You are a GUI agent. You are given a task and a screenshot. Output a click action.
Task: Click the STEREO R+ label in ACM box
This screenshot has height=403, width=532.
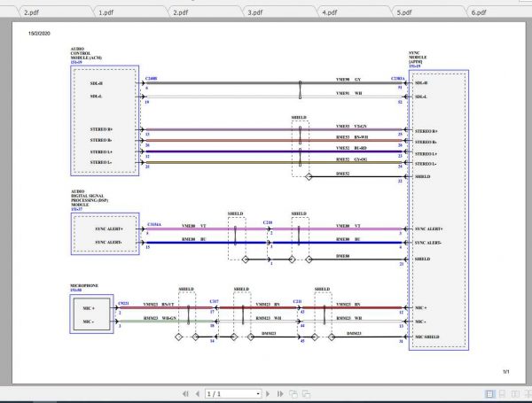[x=101, y=129]
